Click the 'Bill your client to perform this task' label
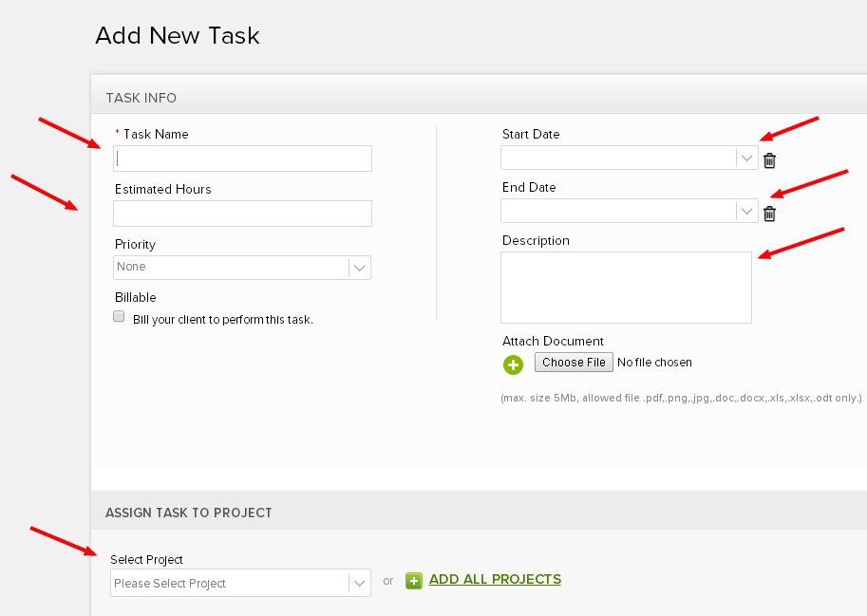This screenshot has height=616, width=867. pos(223,319)
